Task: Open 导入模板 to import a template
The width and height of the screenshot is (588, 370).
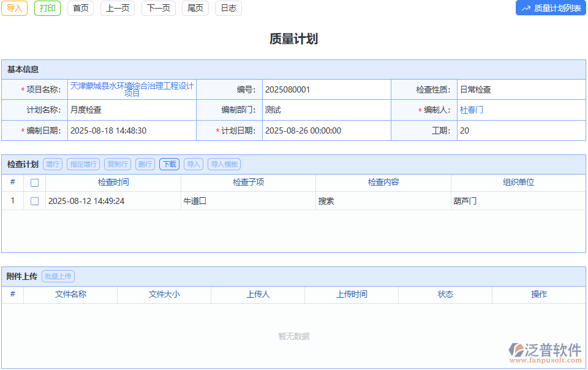Action: pos(225,164)
